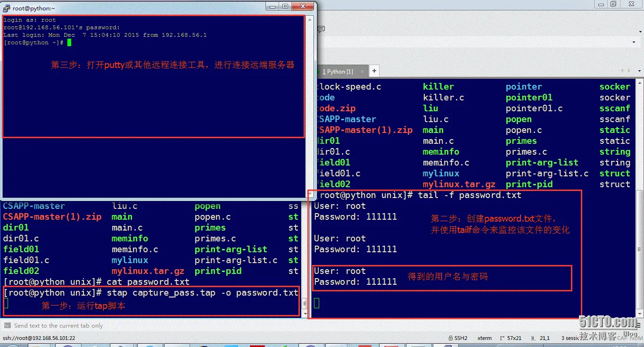Click 'killer.c' in the right terminal pane
The image size is (644, 347).
[x=444, y=98]
